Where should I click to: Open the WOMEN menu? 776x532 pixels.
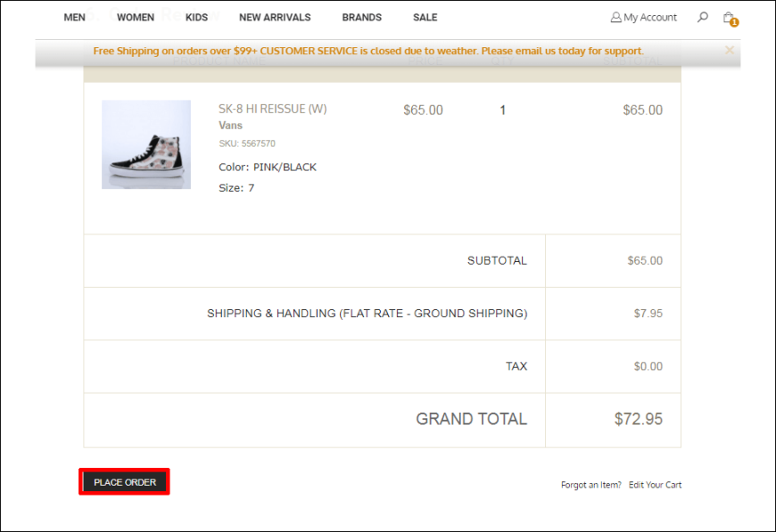click(136, 17)
